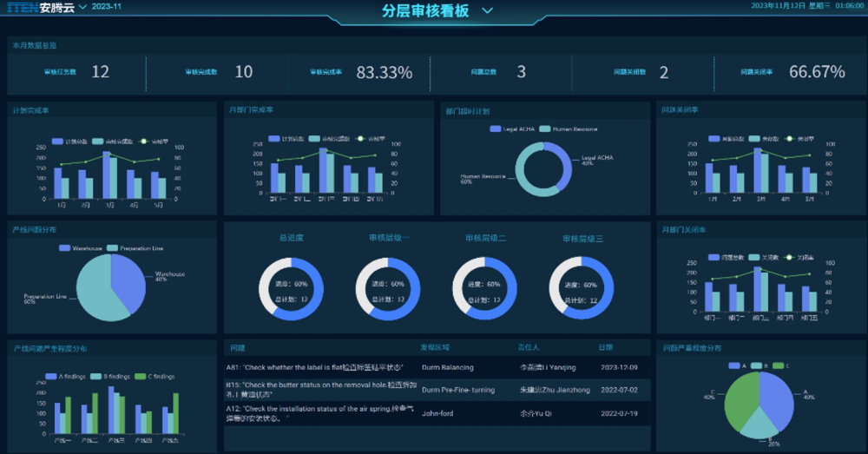This screenshot has height=454, width=868.
Task: Open the dropdown arrow beside 安腾云
Action: click(83, 7)
